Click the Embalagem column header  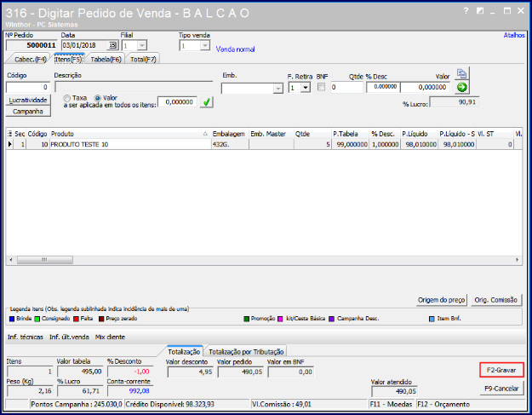point(230,134)
